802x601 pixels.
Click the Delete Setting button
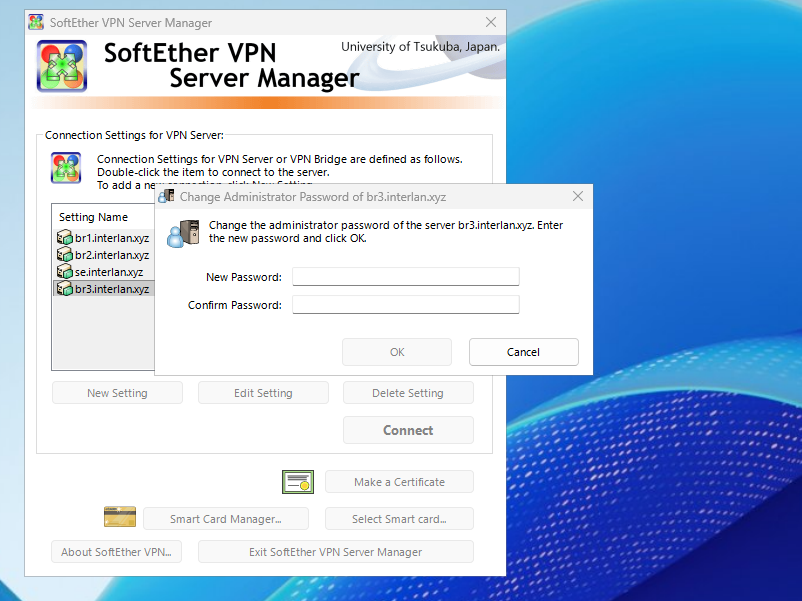point(408,393)
